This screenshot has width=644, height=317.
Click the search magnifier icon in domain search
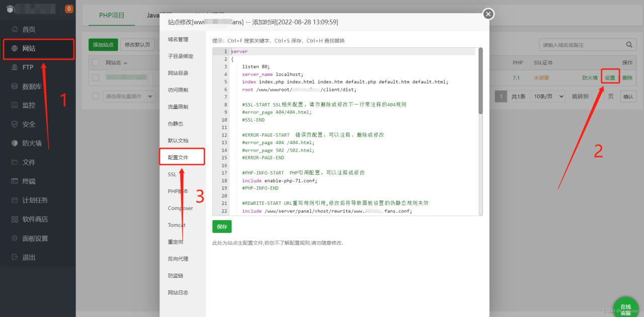pyautogui.click(x=629, y=45)
